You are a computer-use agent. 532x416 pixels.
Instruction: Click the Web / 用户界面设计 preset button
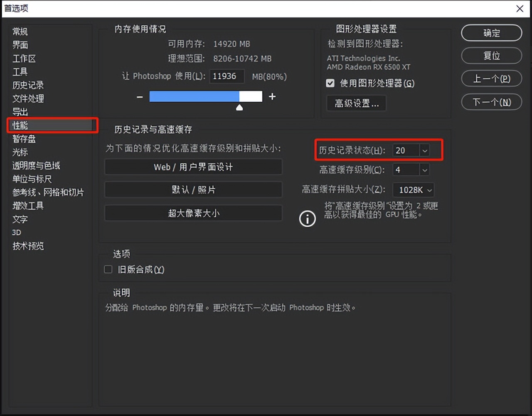193,167
